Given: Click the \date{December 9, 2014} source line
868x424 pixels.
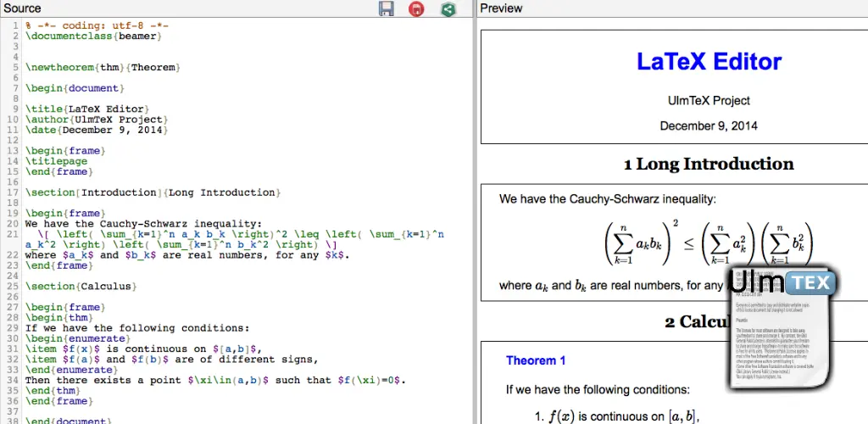Looking at the screenshot, I should tap(97, 130).
